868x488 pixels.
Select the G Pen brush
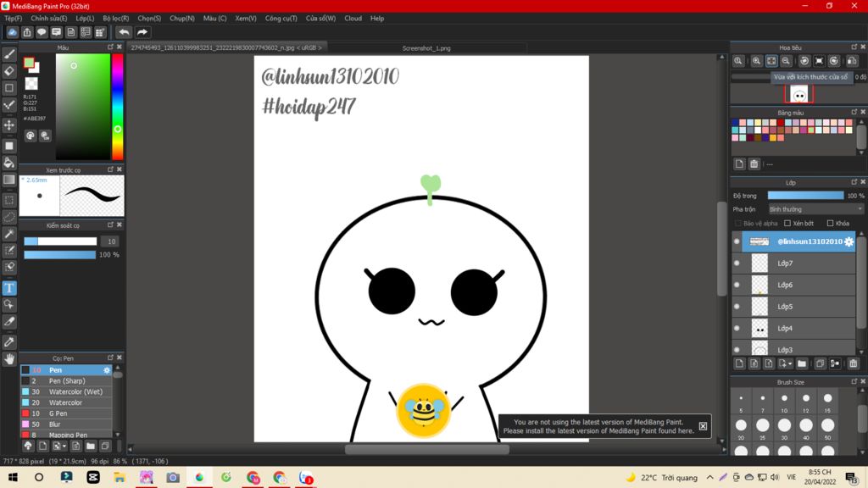click(x=66, y=413)
